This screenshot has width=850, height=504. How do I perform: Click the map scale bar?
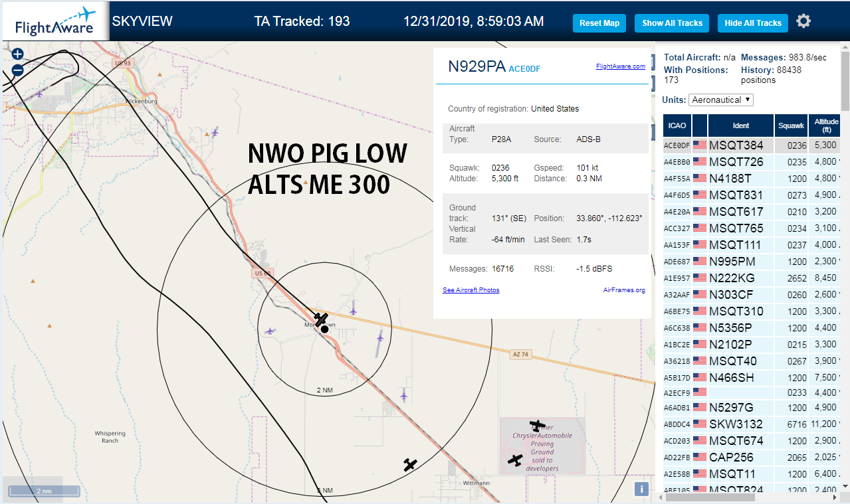click(43, 491)
